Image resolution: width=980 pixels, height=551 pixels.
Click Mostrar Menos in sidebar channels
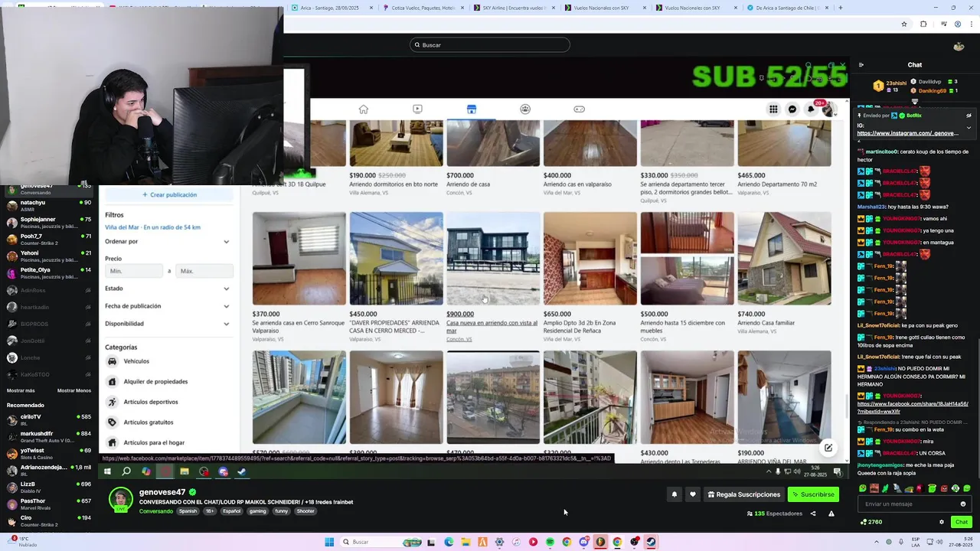pyautogui.click(x=73, y=390)
